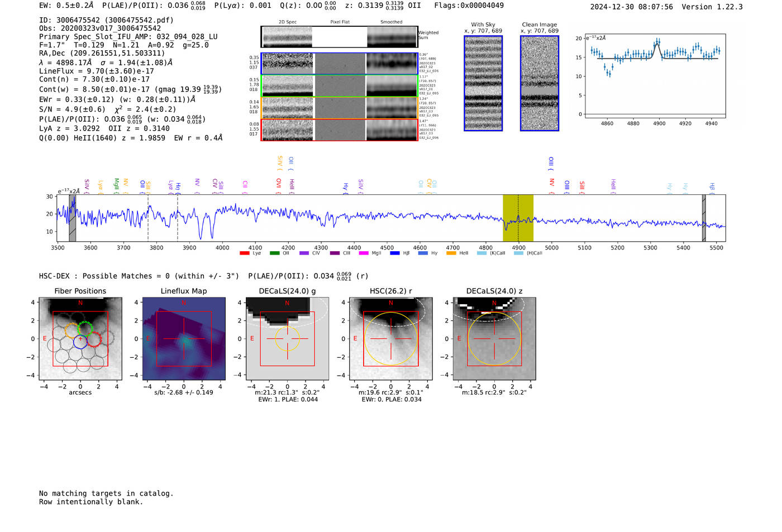Screen dimensions: 782x532
Task: Click the 'Smoothed' column header
Action: 391,22
